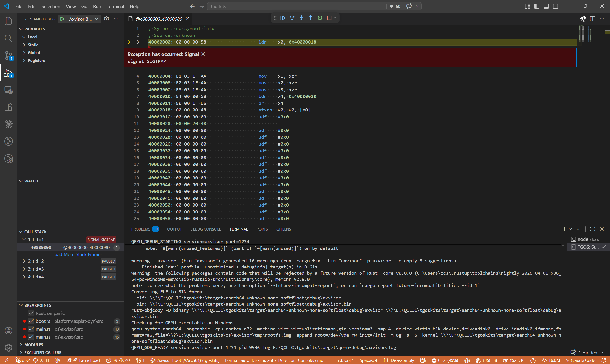The height and width of the screenshot is (364, 610).
Task: Close the @40000000..40000080 editor tab
Action: [187, 19]
